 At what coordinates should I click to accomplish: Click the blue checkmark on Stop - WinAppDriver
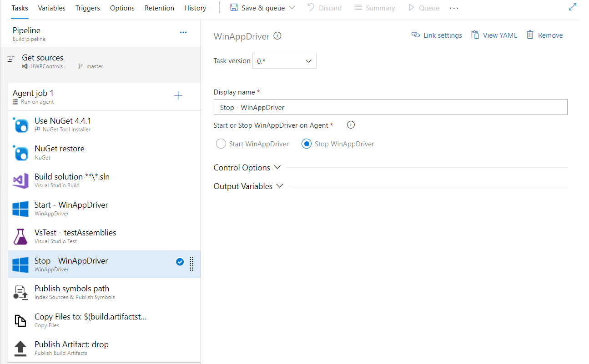coord(180,261)
